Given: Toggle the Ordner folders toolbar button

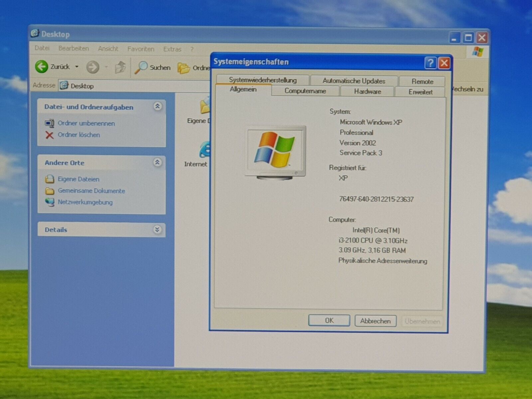Looking at the screenshot, I should point(193,68).
